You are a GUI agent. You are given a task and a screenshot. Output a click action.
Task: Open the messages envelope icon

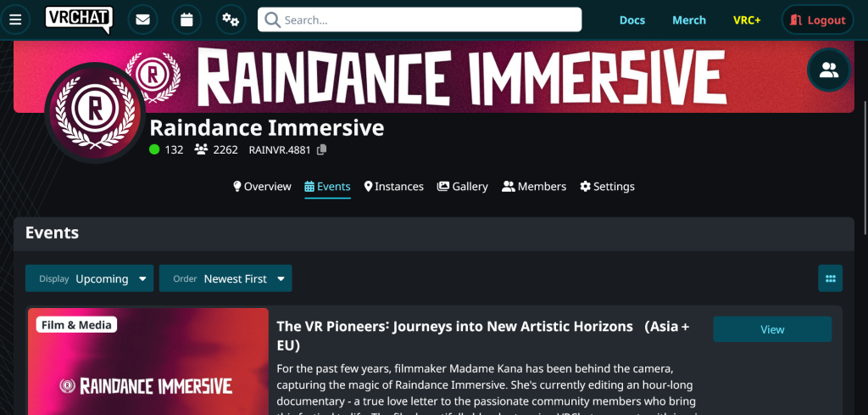click(142, 20)
